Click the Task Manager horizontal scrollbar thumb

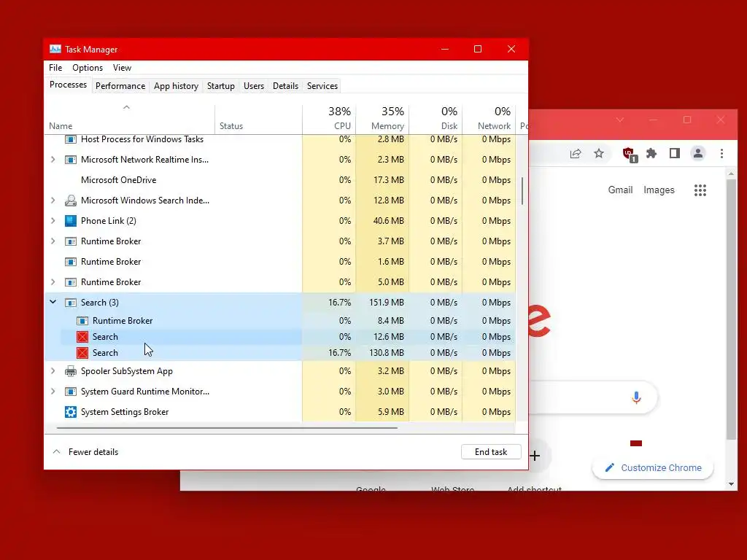point(227,427)
